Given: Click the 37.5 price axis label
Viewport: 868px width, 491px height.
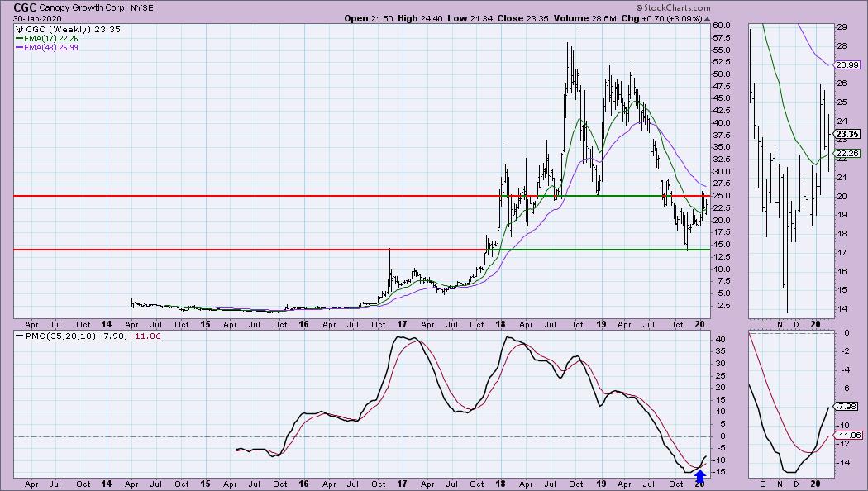Looking at the screenshot, I should [x=722, y=136].
